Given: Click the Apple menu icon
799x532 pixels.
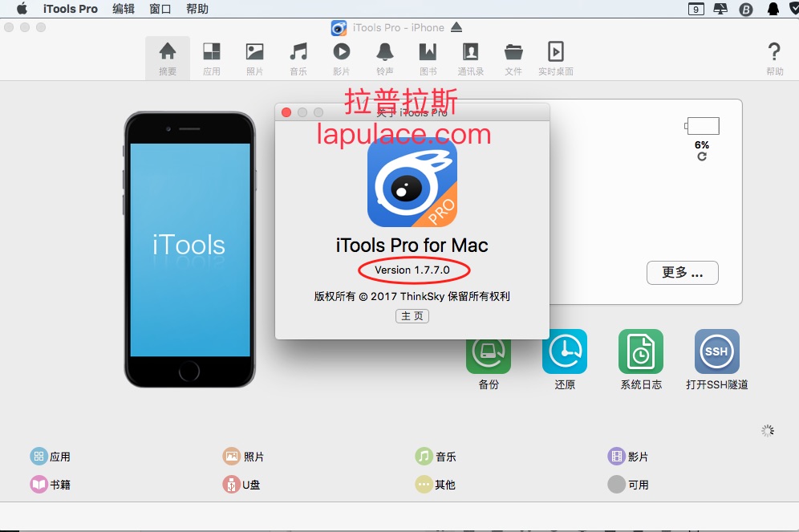Looking at the screenshot, I should pos(22,9).
